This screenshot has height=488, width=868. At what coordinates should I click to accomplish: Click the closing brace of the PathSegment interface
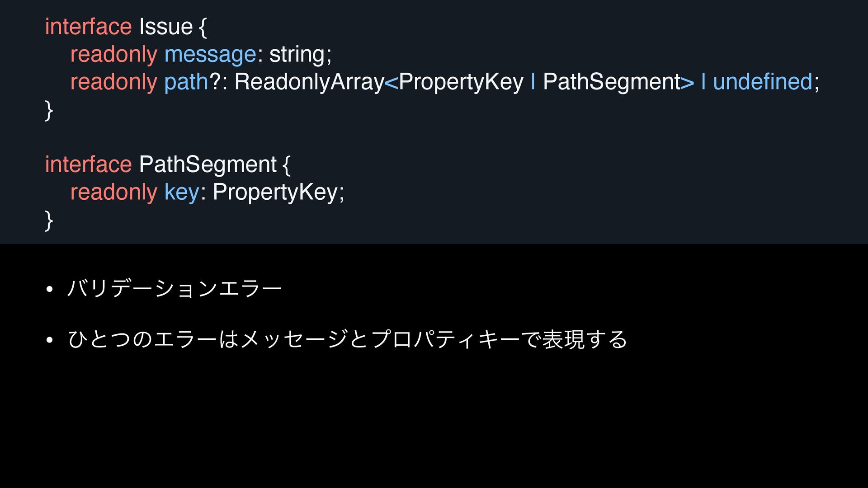pos(49,221)
